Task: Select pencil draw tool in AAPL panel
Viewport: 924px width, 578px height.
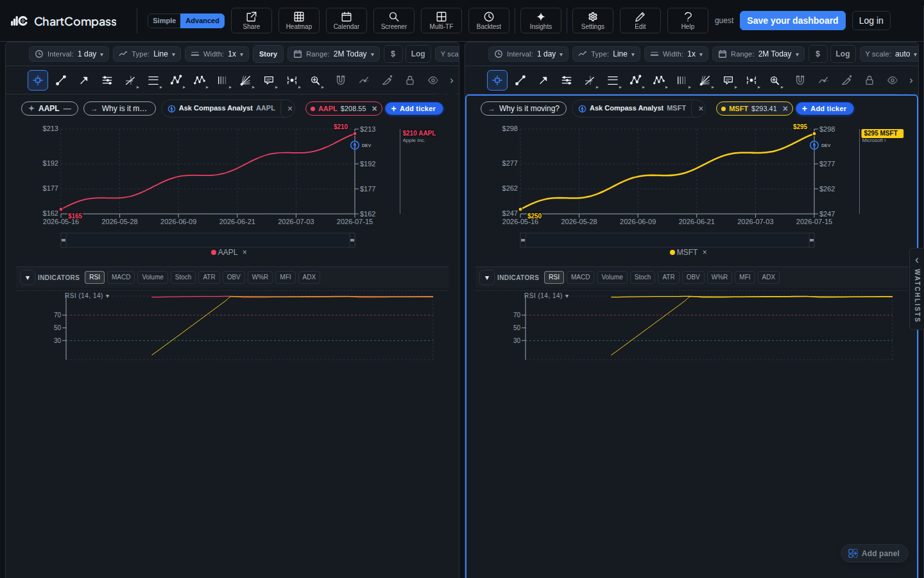Action: tap(387, 80)
